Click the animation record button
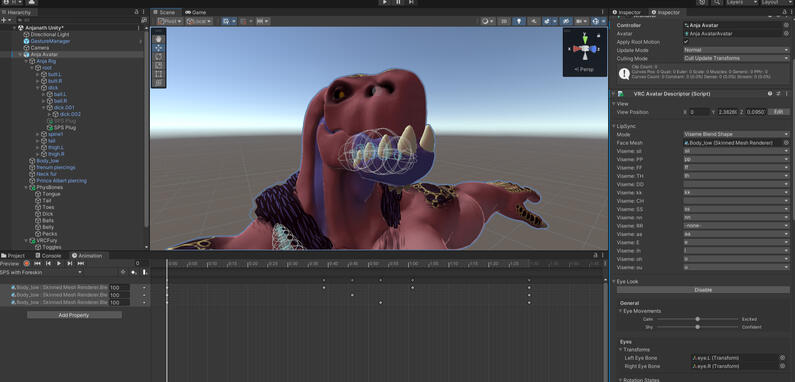This screenshot has height=382, width=795. tap(26, 263)
